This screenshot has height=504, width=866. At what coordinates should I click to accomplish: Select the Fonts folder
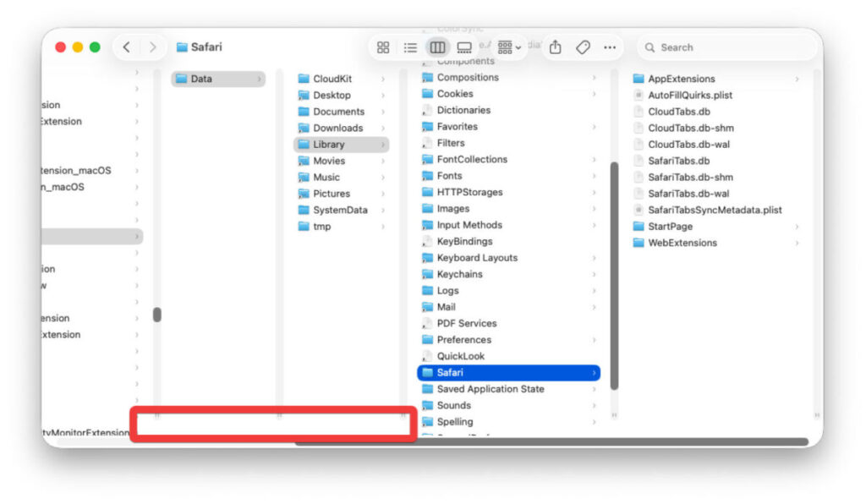(508, 176)
